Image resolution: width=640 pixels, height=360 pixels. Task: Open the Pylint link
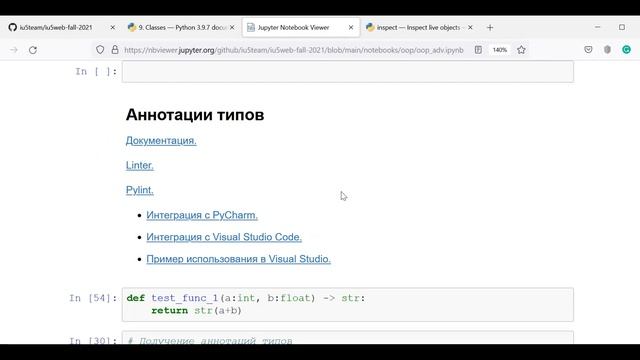click(140, 190)
